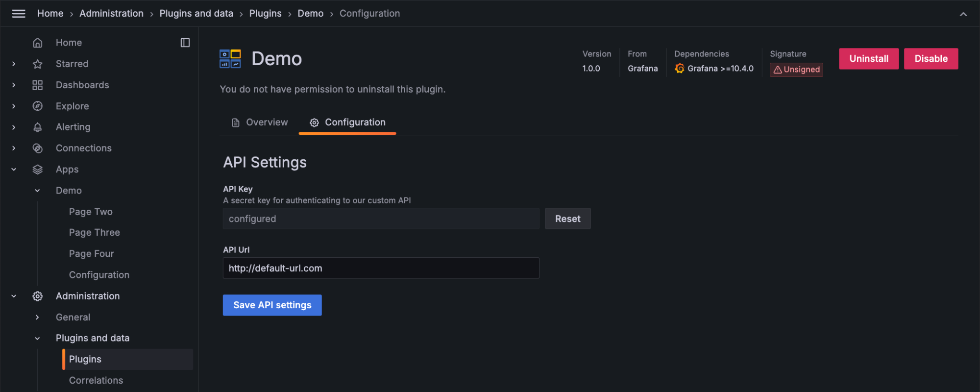Image resolution: width=980 pixels, height=392 pixels.
Task: Click the Explore compass icon
Action: tap(38, 106)
